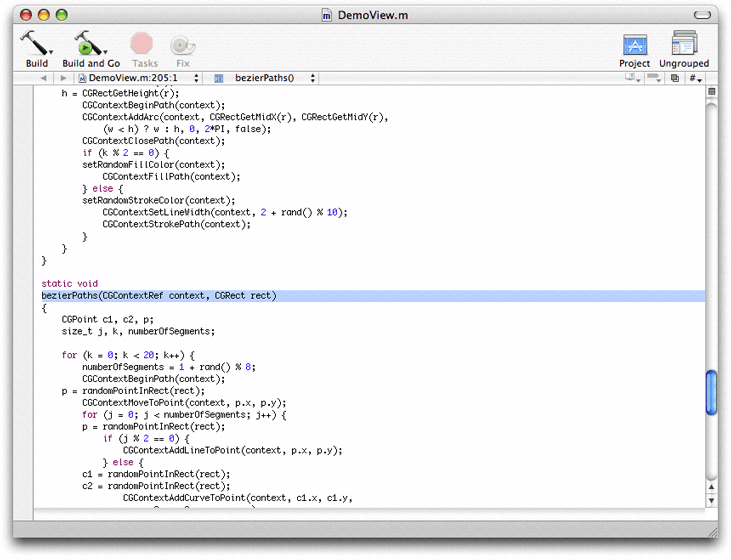This screenshot has height=560, width=731.
Task: Click the Tasks stop sign icon
Action: pyautogui.click(x=142, y=44)
